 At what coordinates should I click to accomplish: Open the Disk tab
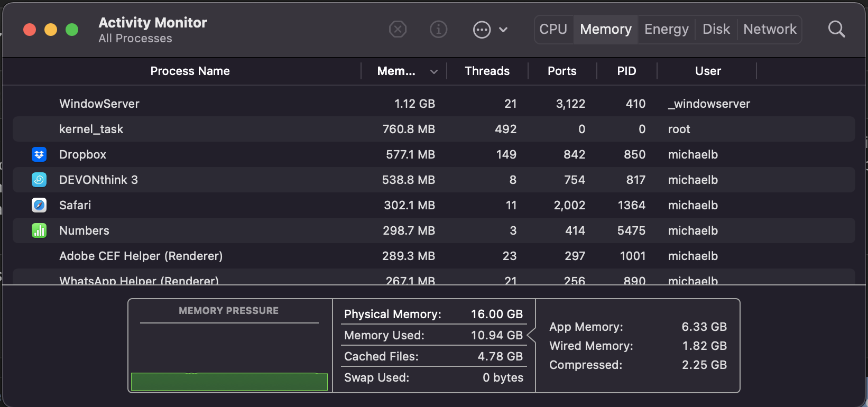(x=716, y=29)
